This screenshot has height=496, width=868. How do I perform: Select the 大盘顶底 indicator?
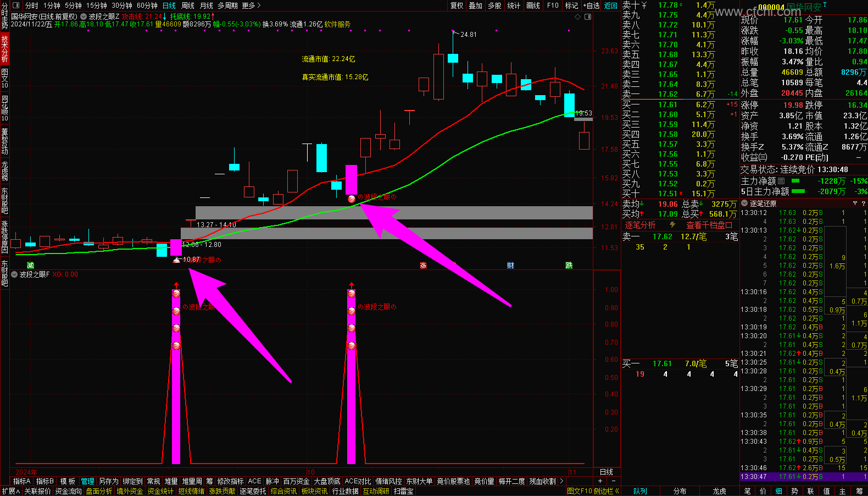point(327,481)
